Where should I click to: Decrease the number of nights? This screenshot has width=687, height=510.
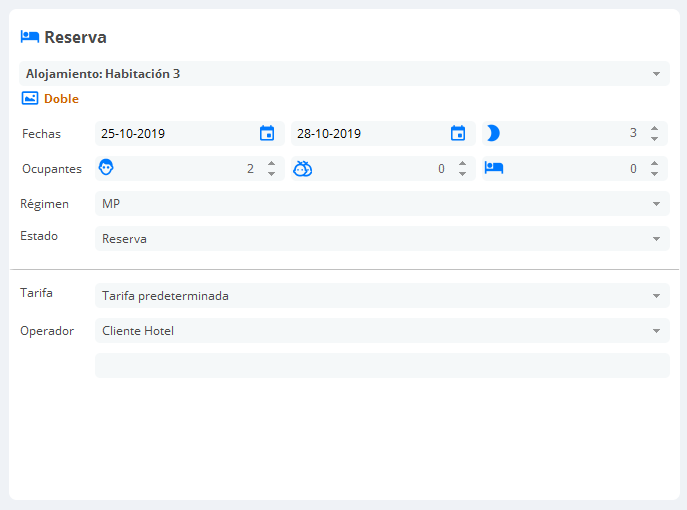[654, 138]
